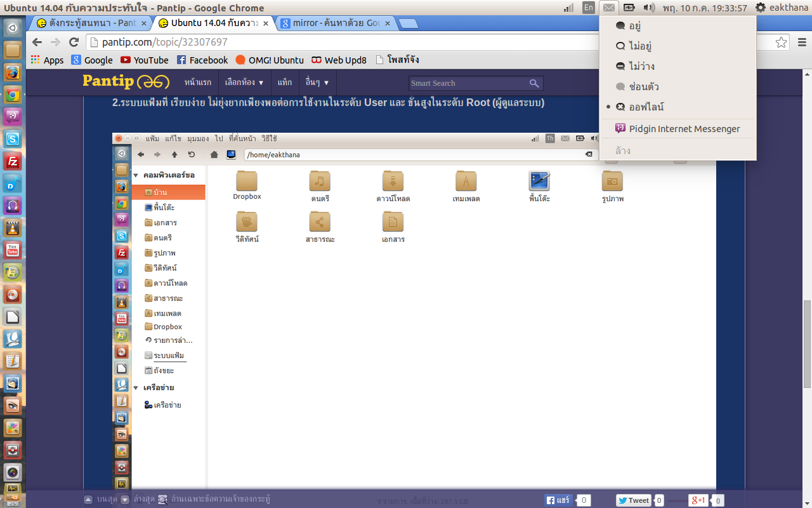Click the Google +1 button
Image resolution: width=812 pixels, height=508 pixels.
[698, 500]
